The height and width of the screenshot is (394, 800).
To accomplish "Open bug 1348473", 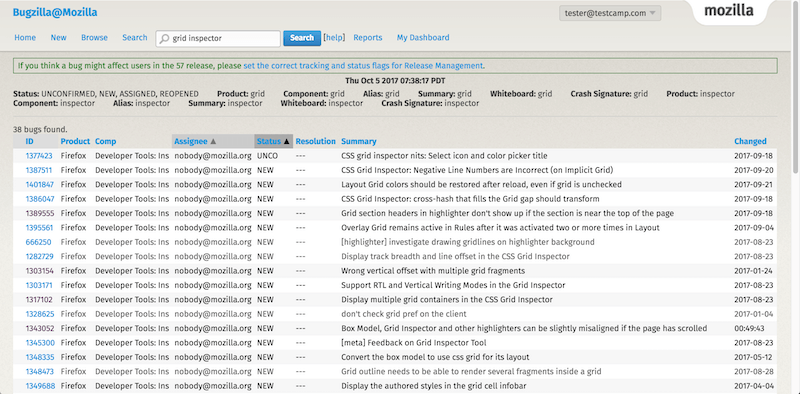I will (40, 372).
